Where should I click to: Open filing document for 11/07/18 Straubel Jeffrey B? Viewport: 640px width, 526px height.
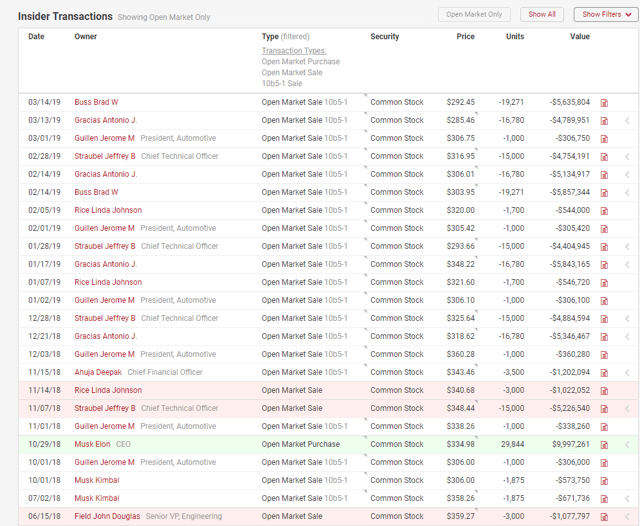[604, 408]
